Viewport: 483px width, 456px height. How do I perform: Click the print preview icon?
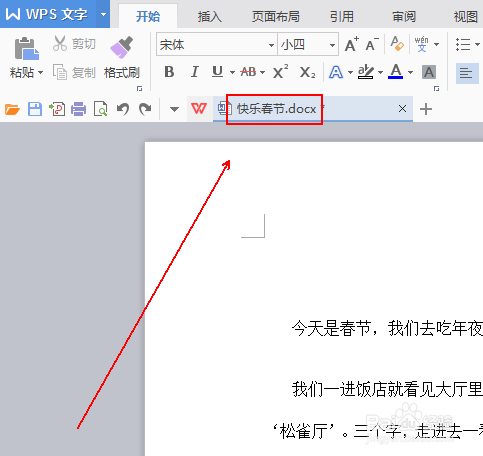(x=101, y=109)
